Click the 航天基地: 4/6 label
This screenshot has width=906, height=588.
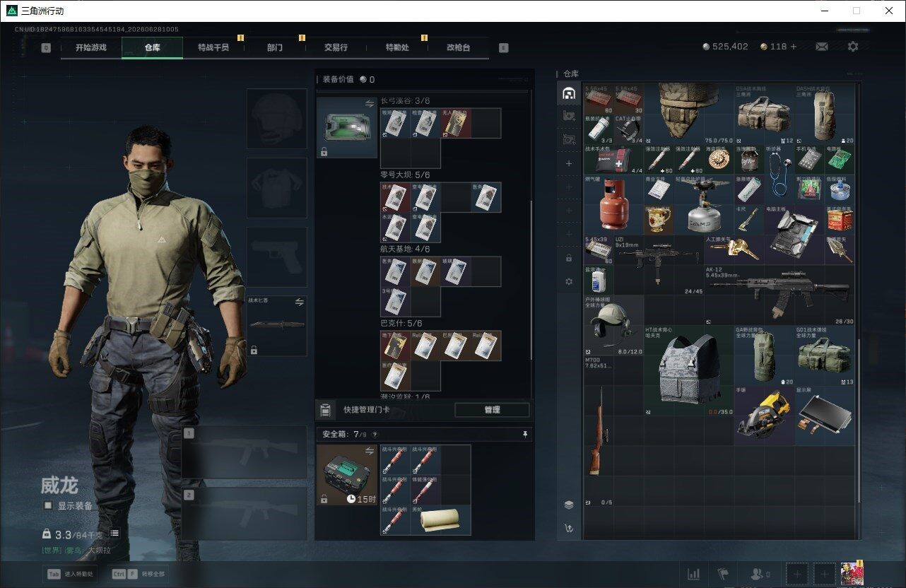coord(405,249)
